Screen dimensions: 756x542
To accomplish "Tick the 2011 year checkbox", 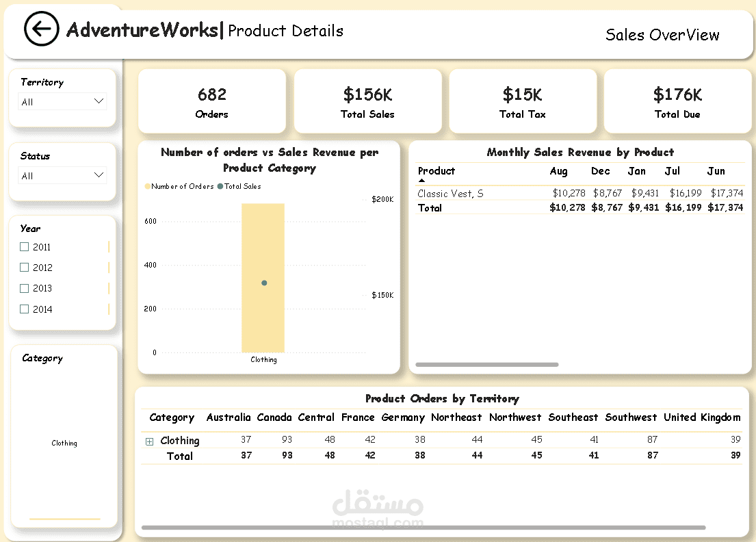I will tap(24, 247).
